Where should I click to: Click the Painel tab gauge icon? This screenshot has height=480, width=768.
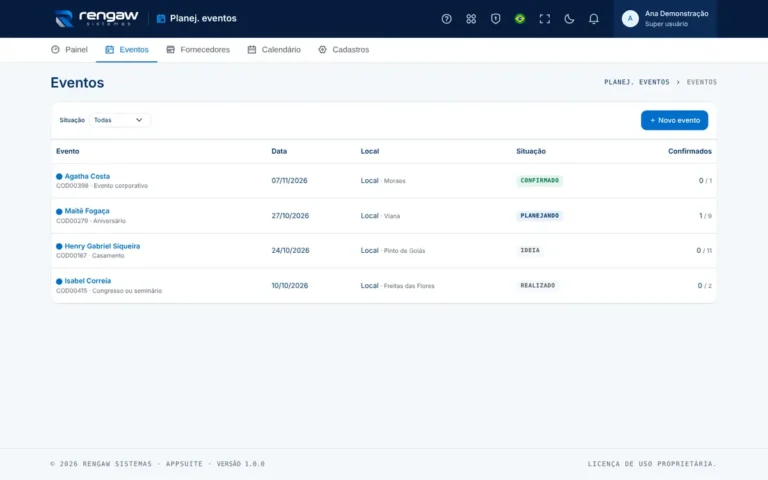coord(55,49)
